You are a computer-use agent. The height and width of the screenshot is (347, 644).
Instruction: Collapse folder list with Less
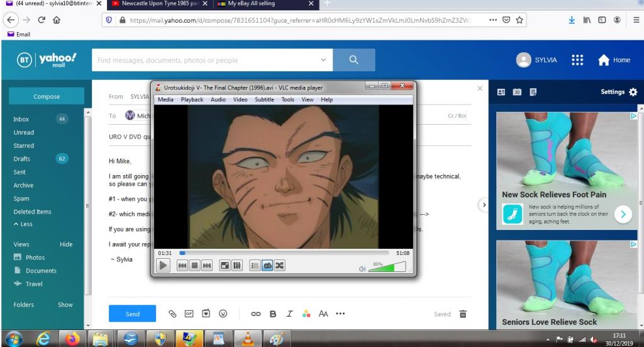click(x=23, y=224)
